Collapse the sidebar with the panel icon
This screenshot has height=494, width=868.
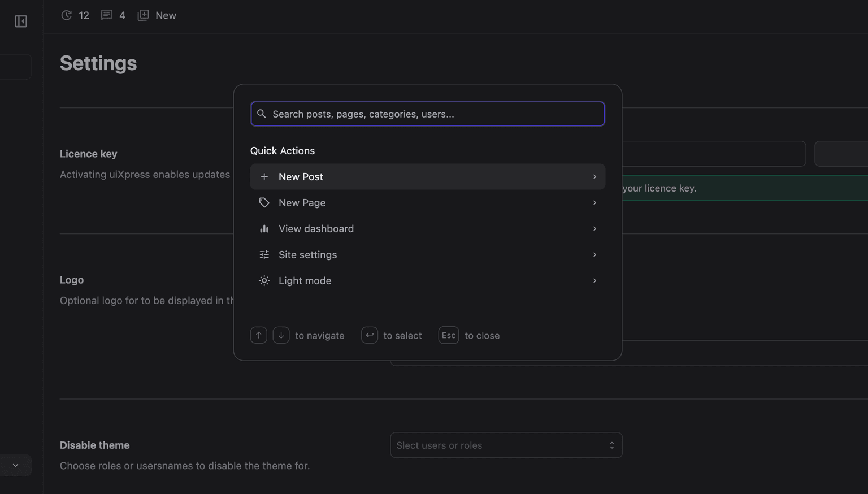(x=20, y=21)
